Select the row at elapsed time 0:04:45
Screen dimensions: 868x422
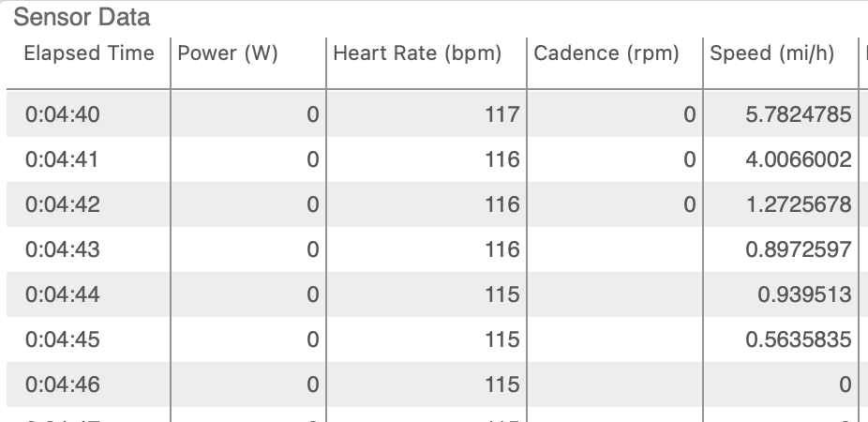(x=438, y=339)
